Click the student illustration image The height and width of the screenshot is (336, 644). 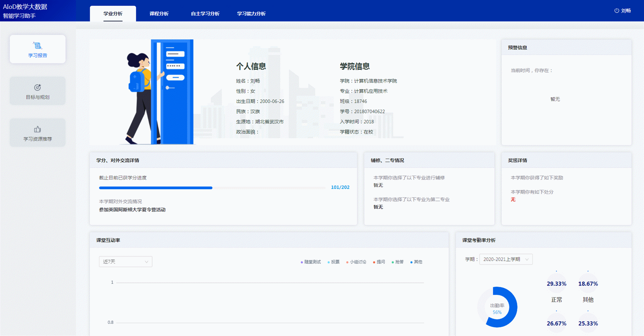(159, 92)
